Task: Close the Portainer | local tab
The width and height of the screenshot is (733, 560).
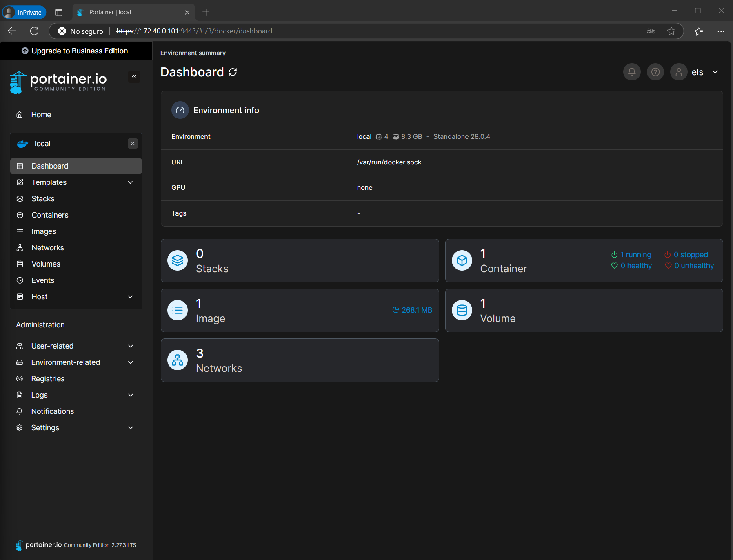Action: click(187, 12)
